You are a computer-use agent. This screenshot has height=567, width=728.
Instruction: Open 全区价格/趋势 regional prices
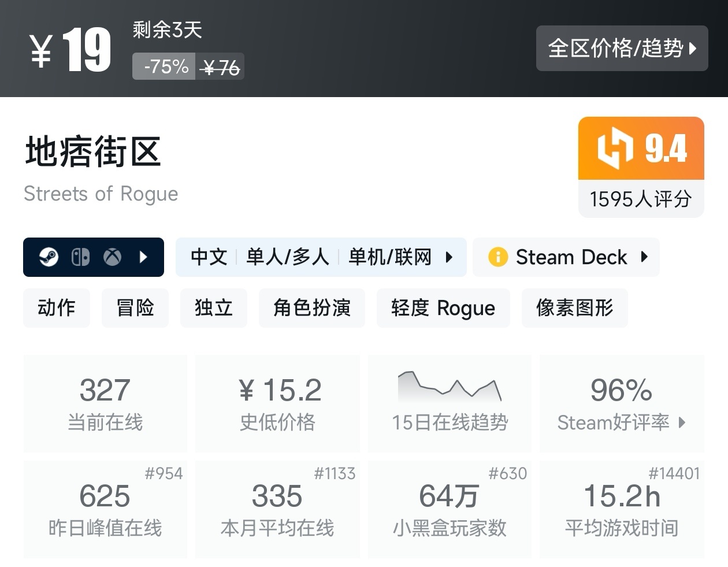622,49
